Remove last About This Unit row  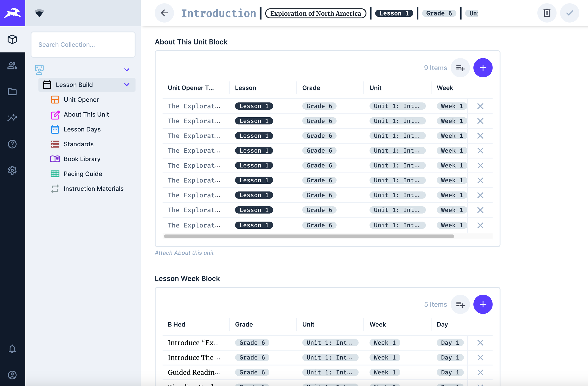pos(480,225)
